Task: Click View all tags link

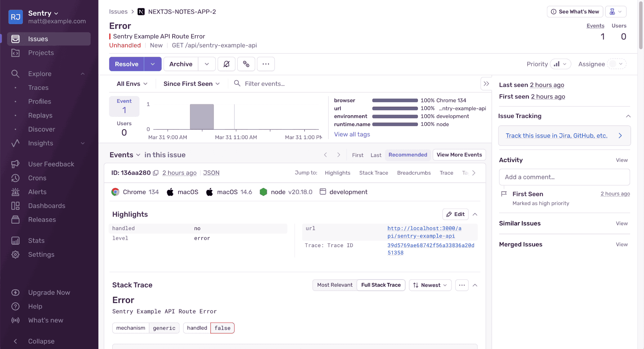Action: [352, 134]
